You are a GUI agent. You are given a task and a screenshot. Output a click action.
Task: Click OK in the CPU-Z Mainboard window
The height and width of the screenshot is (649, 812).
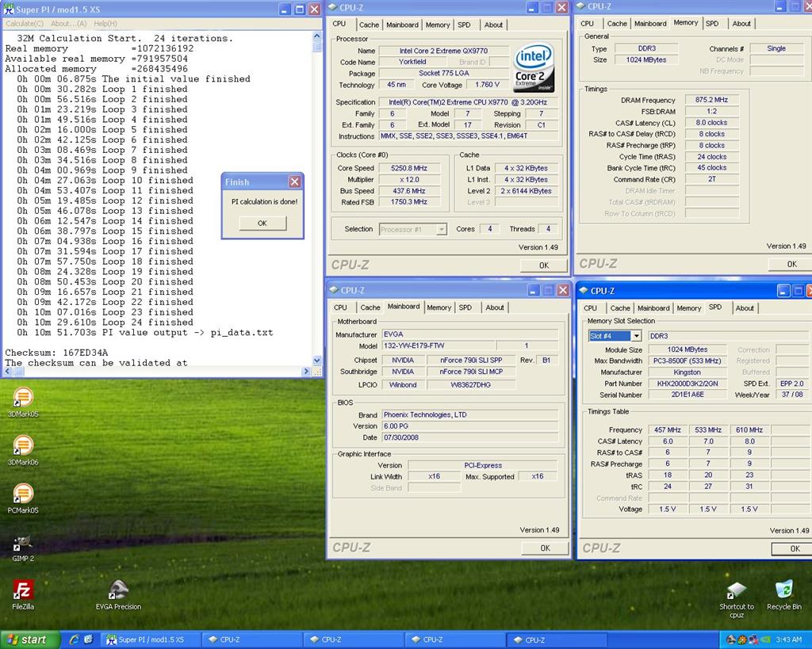[x=546, y=548]
